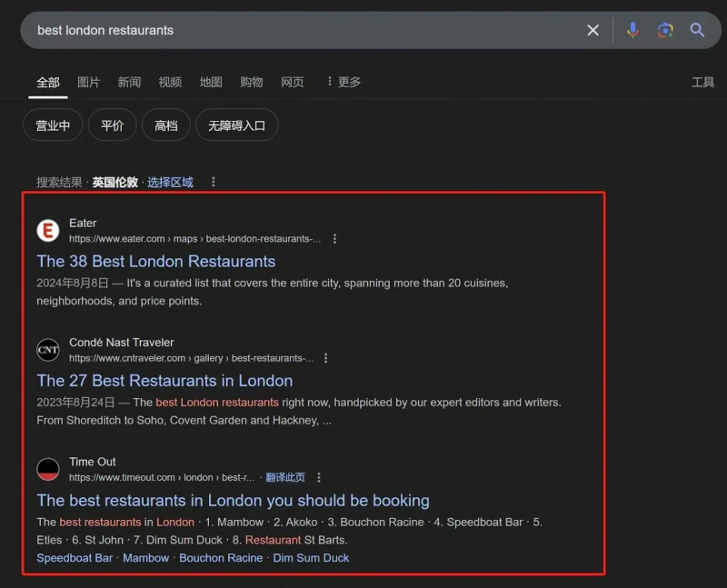Viewport: 727px width, 588px height.
Task: Open 'The best restaurants in London you should be booking'
Action: 234,501
